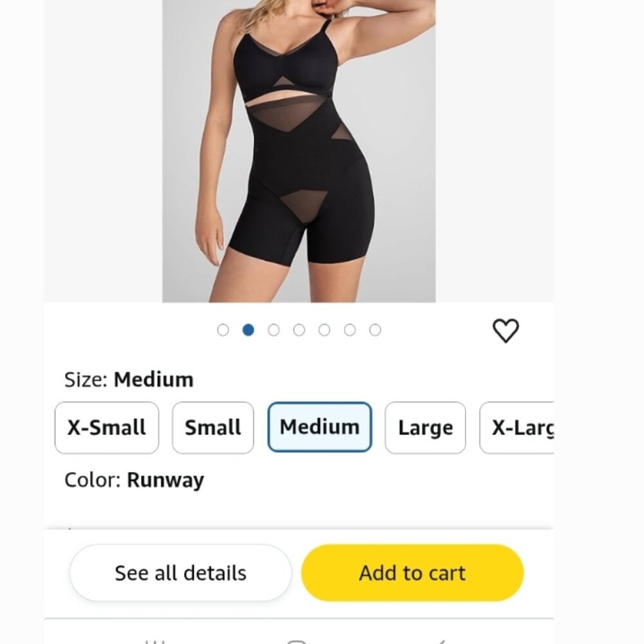Select the X-Small size option
644x644 pixels.
106,427
